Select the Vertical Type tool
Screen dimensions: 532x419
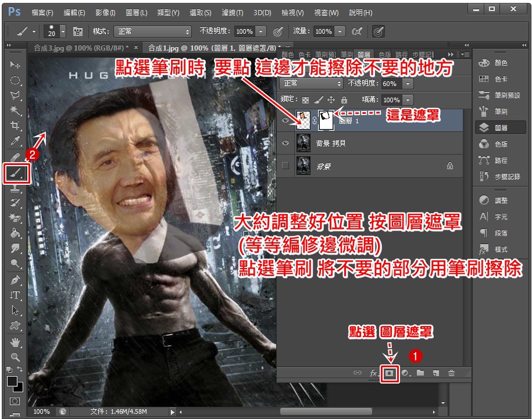pyautogui.click(x=15, y=295)
